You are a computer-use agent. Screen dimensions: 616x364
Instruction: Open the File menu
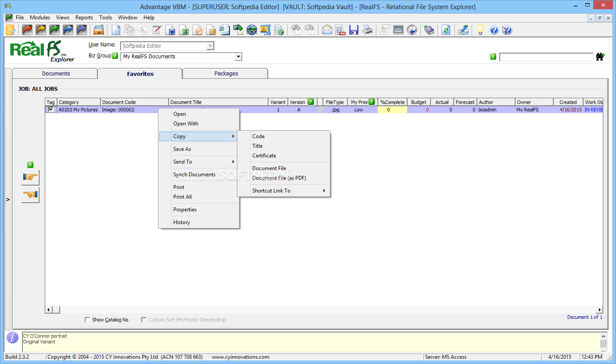20,18
